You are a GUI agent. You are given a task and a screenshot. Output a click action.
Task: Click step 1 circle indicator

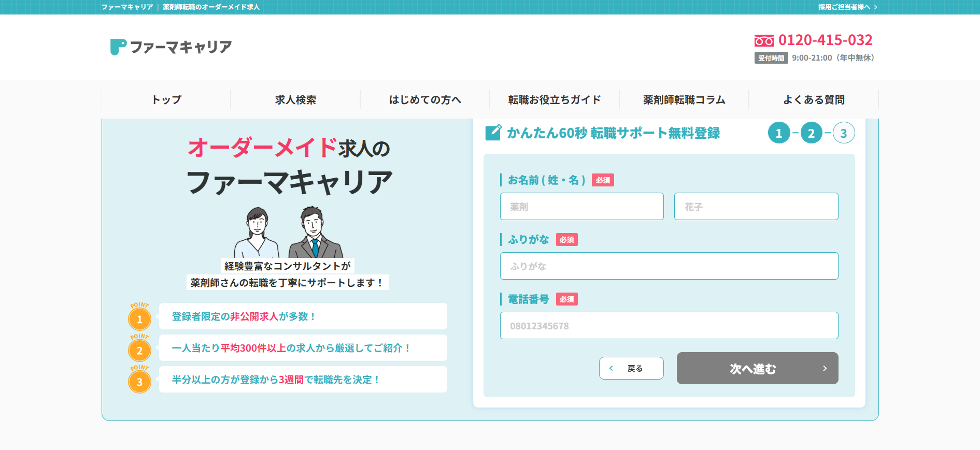pos(779,133)
